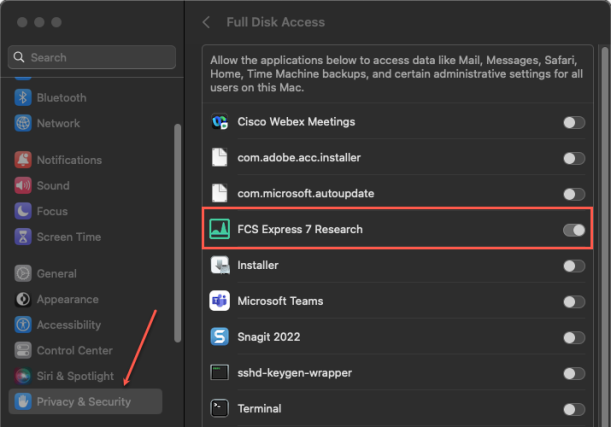Click the FCS Express 7 Research icon
The image size is (611, 427).
pos(220,230)
